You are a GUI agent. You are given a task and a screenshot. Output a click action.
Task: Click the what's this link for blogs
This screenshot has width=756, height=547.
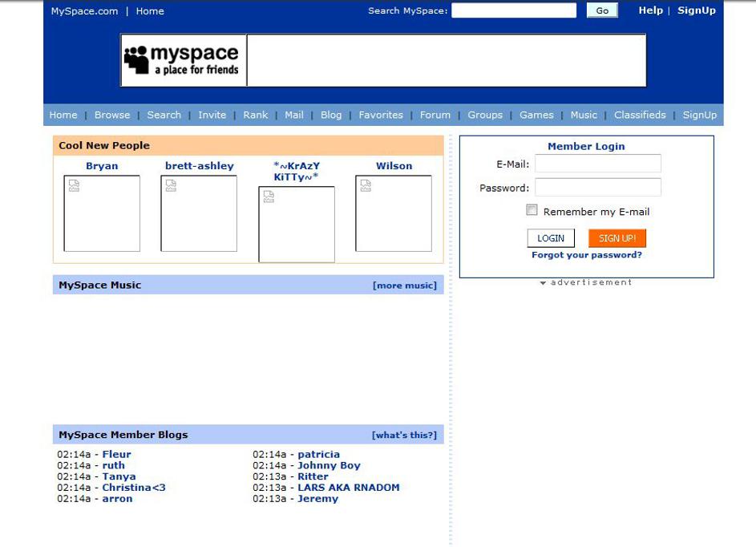click(404, 435)
